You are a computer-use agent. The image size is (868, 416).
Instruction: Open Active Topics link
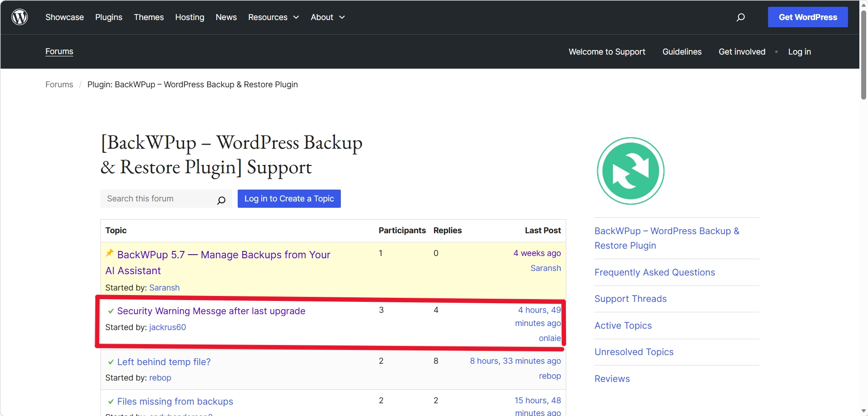623,326
